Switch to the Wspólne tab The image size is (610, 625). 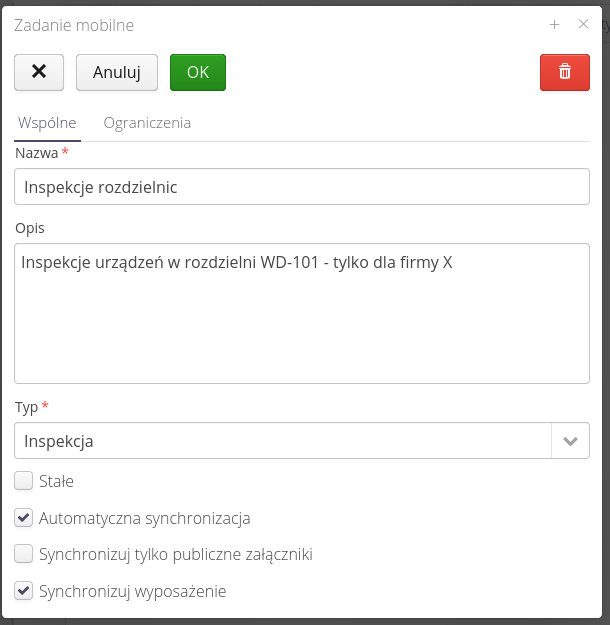[x=47, y=123]
